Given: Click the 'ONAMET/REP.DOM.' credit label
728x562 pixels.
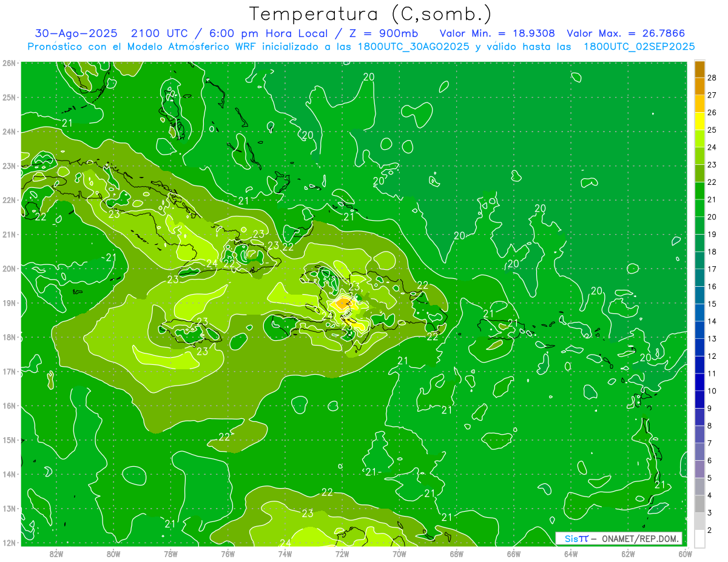Looking at the screenshot, I should 640,538.
